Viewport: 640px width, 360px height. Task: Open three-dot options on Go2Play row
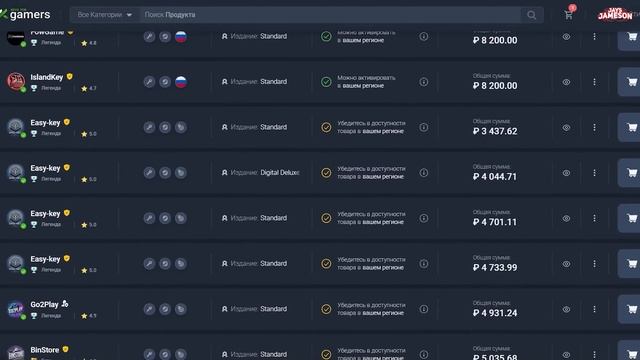pyautogui.click(x=594, y=309)
